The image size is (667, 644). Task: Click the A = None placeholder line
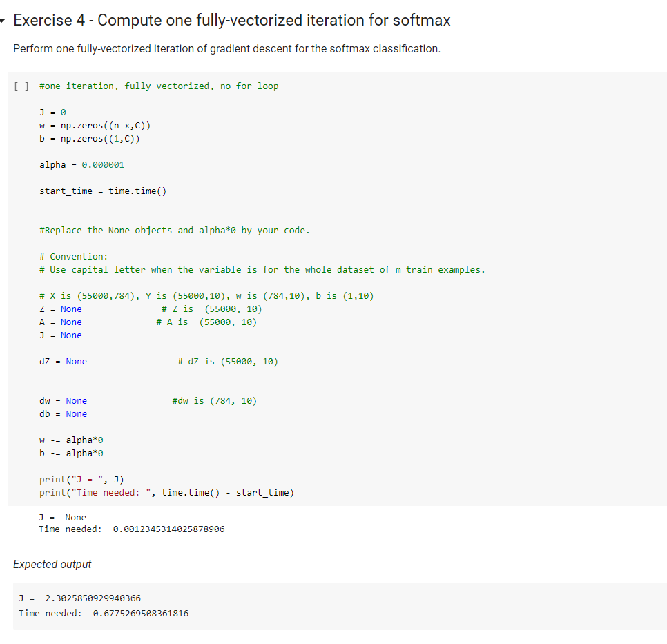(59, 322)
